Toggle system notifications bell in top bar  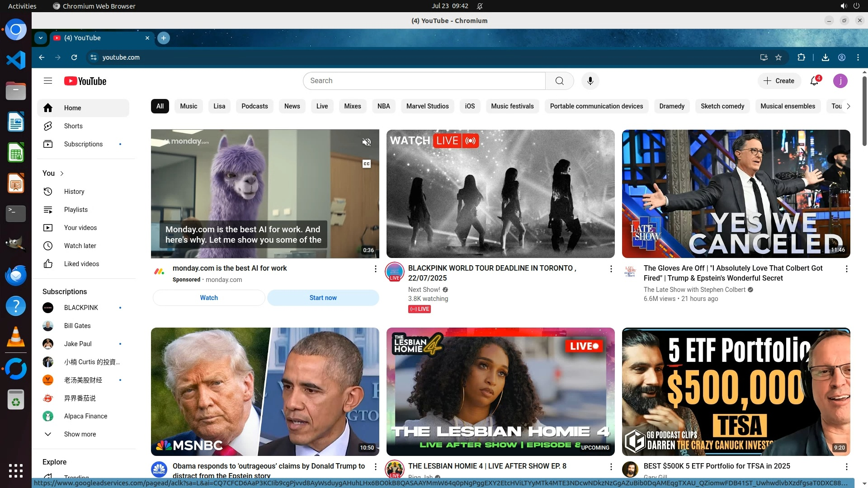tap(480, 6)
